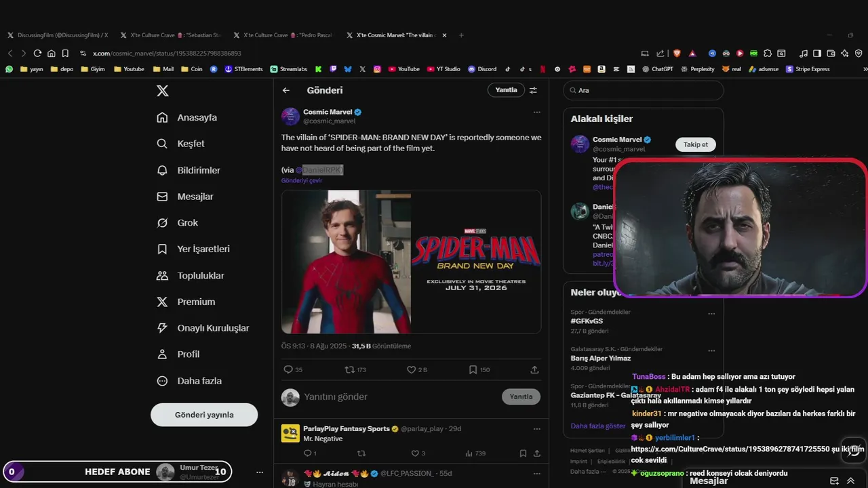Close the Cosmic Marvel tab

[x=444, y=35]
